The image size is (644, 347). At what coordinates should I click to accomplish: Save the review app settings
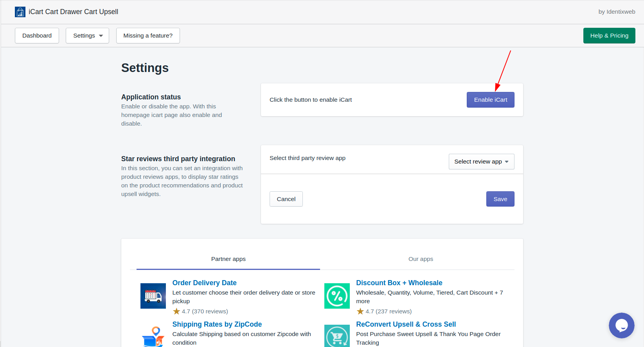500,199
